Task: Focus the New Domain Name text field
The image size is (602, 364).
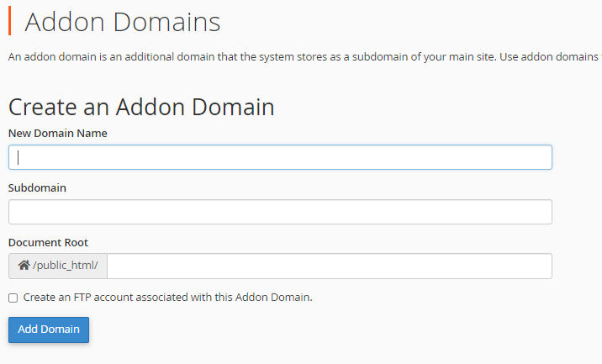Action: [280, 157]
